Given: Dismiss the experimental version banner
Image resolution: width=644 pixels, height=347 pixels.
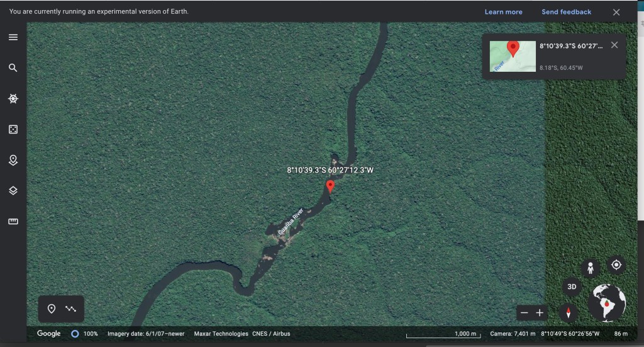Looking at the screenshot, I should point(616,12).
